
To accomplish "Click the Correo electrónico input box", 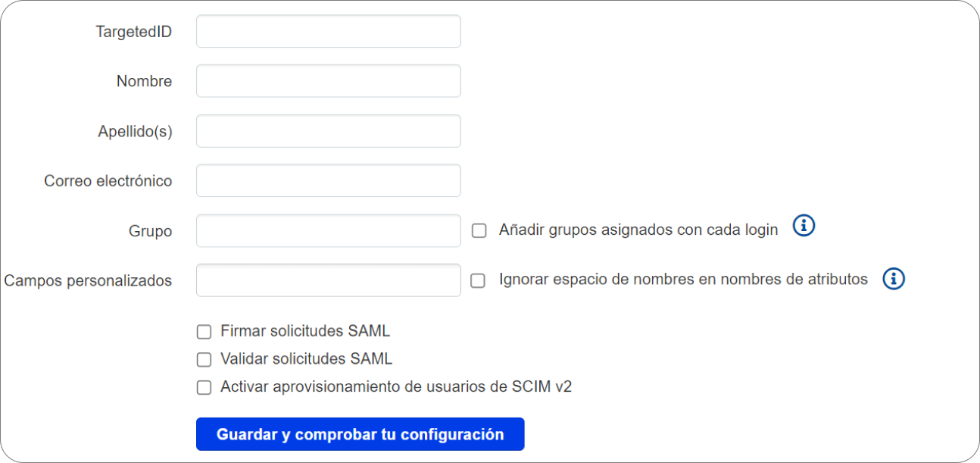I will click(328, 180).
